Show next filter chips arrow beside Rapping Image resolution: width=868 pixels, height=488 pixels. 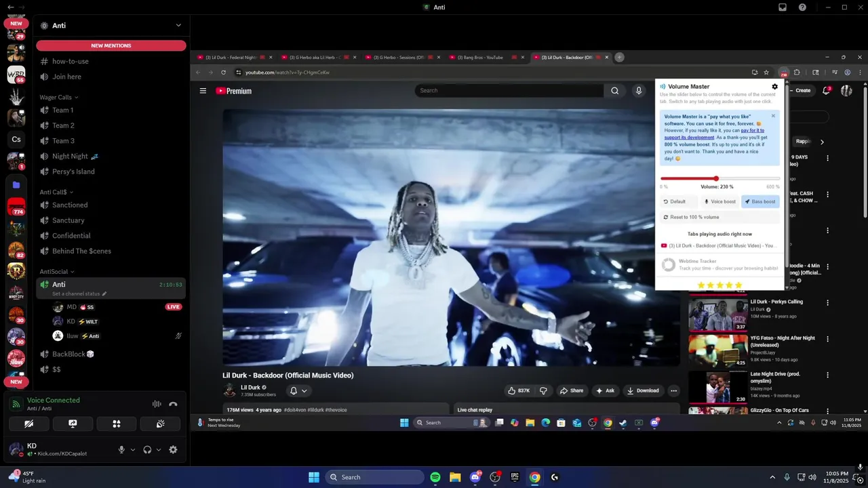[822, 142]
